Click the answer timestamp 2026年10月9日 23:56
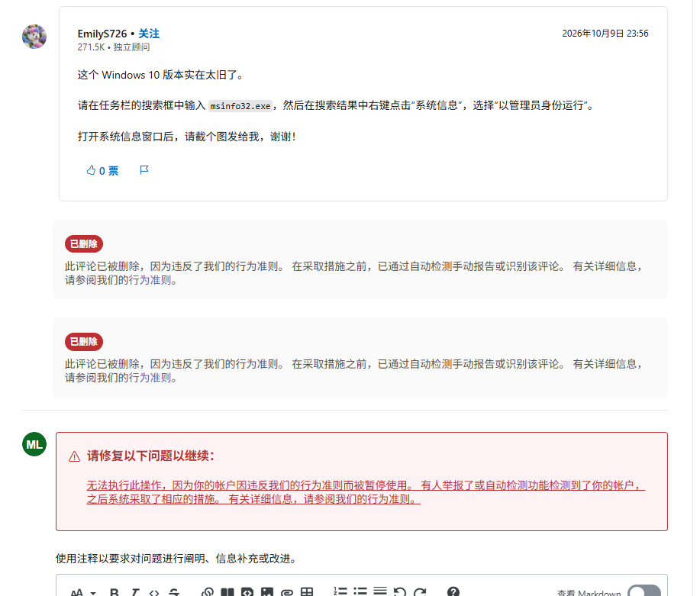Screen dimensions: 700x596 click(x=605, y=34)
